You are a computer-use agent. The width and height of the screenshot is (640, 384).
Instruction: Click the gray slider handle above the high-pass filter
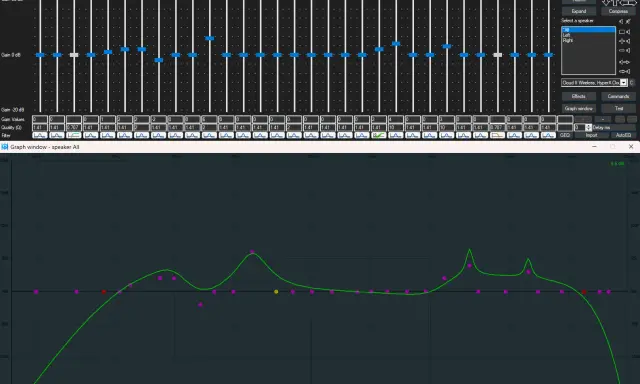(74, 55)
